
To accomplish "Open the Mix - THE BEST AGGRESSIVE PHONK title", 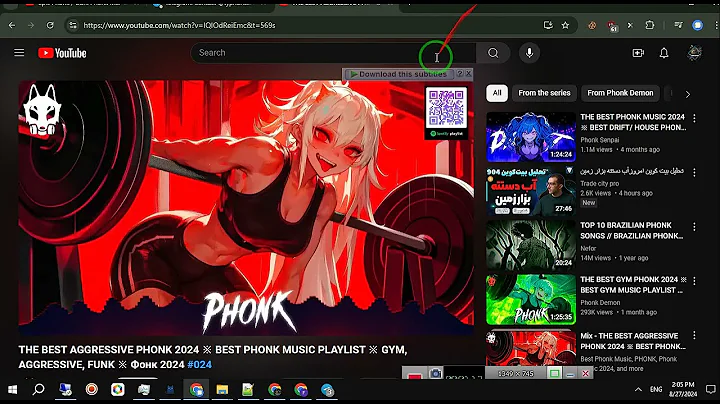I will 633,341.
